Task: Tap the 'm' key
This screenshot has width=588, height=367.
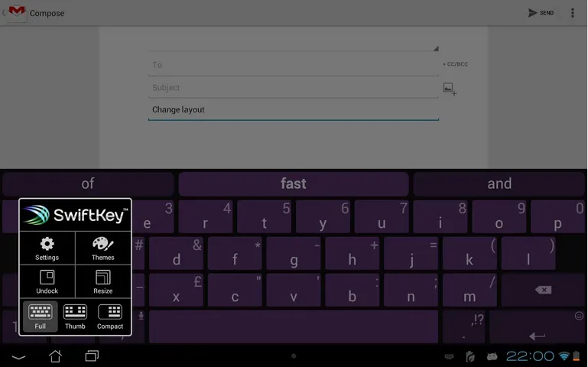Action: click(x=469, y=290)
